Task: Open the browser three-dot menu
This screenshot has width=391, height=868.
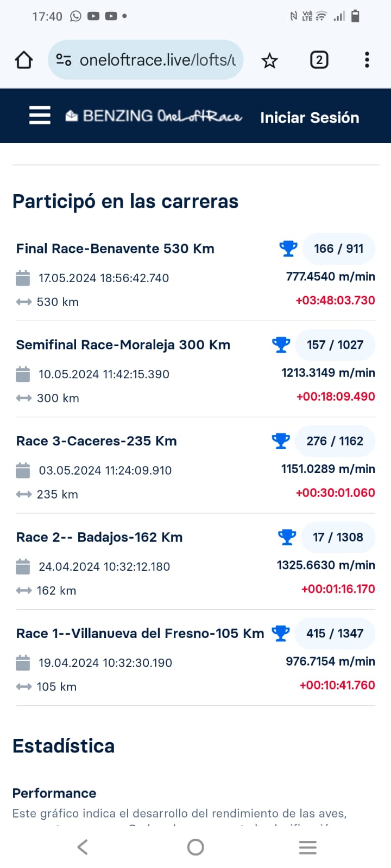Action: pyautogui.click(x=367, y=60)
